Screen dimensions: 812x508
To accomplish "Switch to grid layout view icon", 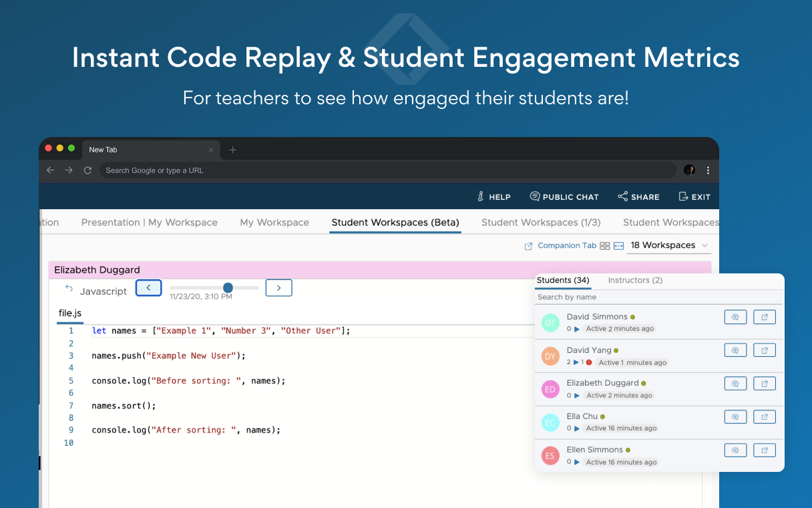I will tap(605, 246).
